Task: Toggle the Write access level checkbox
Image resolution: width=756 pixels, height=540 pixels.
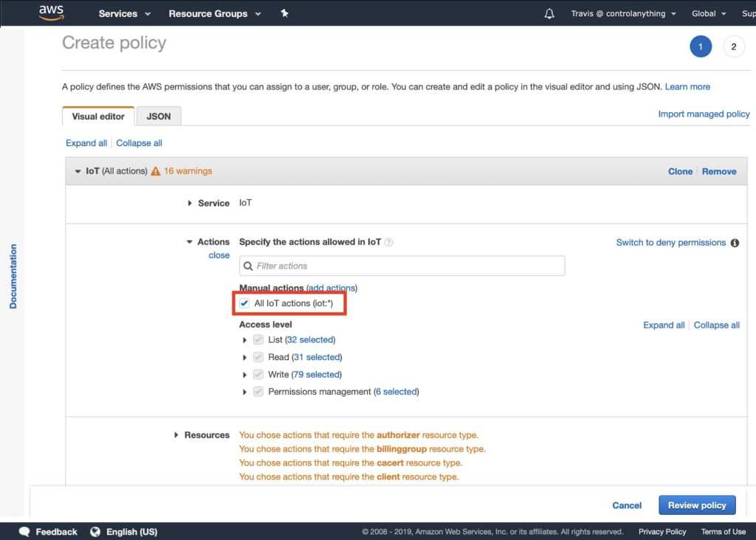Action: tap(258, 374)
